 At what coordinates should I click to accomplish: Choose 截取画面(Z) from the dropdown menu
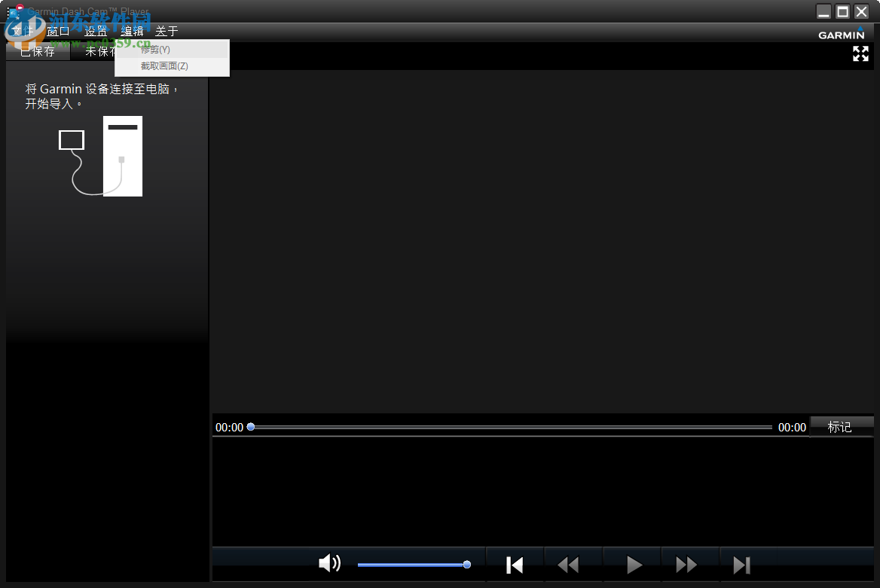coord(172,66)
